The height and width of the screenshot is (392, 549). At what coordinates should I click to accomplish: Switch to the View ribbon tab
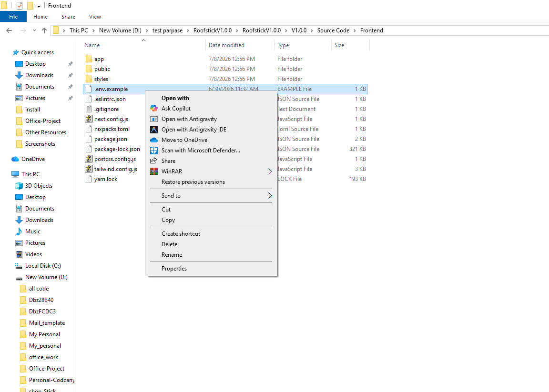(x=95, y=17)
